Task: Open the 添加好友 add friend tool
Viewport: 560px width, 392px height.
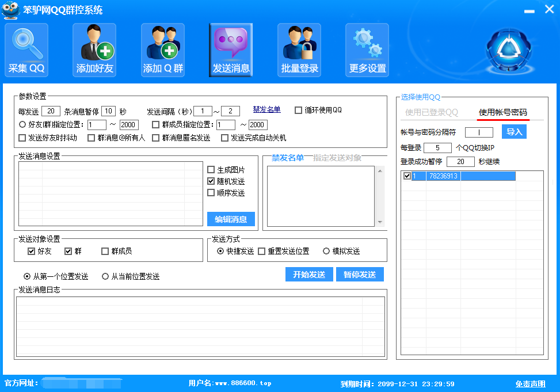Action: coord(94,50)
